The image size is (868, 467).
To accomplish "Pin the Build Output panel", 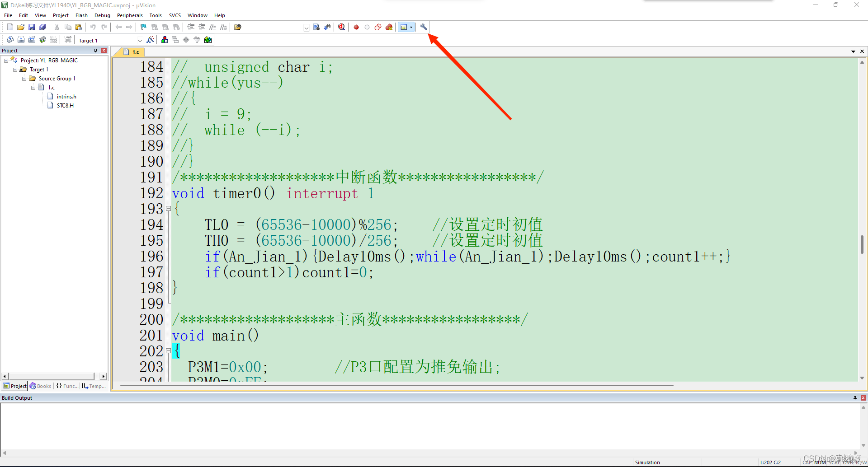I will [x=855, y=398].
